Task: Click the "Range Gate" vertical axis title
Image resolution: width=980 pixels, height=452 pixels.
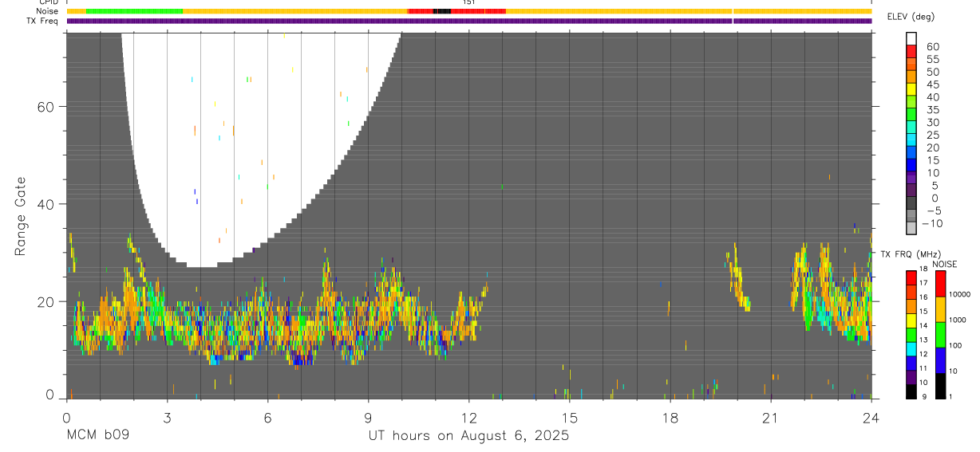Action: [x=22, y=215]
